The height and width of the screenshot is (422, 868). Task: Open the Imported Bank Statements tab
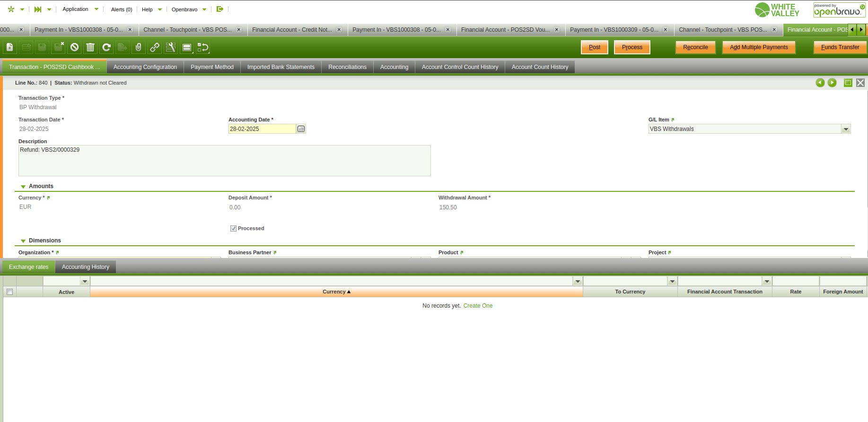281,67
